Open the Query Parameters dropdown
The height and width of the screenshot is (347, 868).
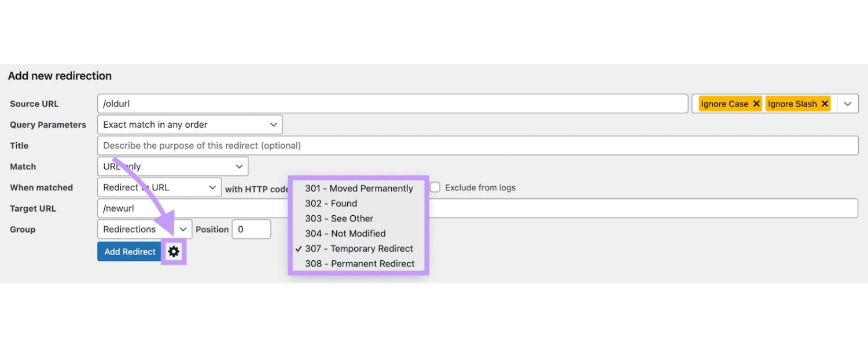[x=190, y=124]
